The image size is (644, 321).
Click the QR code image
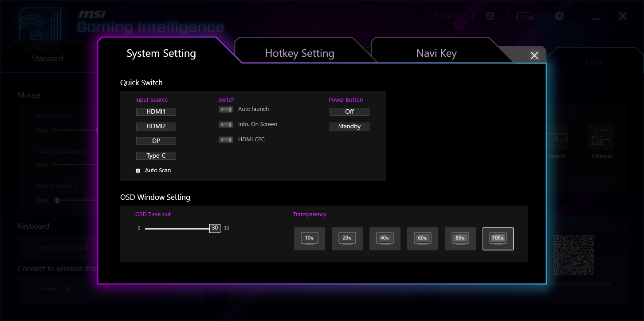click(x=574, y=255)
